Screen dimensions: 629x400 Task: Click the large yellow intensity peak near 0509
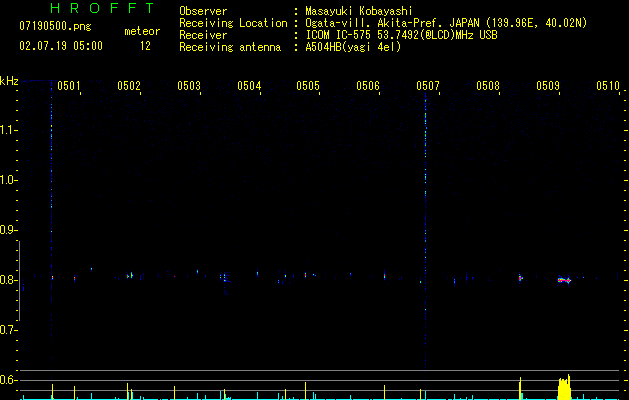(x=564, y=388)
